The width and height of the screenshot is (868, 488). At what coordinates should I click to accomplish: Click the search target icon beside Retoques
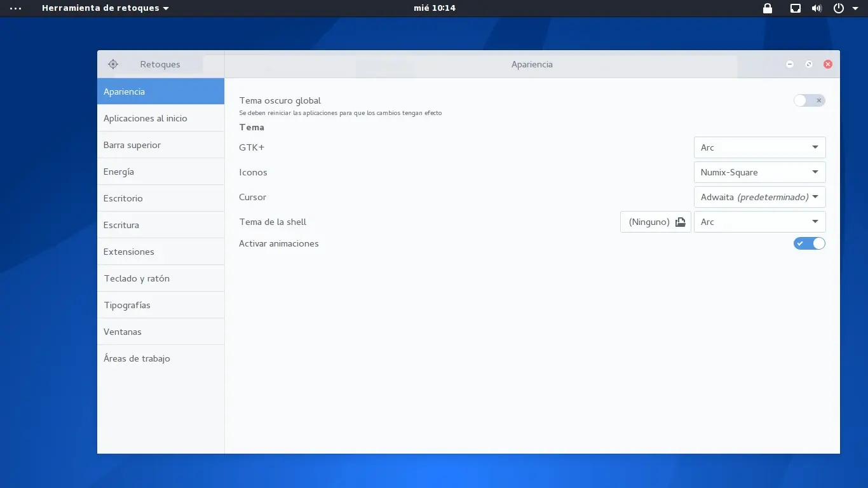pyautogui.click(x=113, y=64)
